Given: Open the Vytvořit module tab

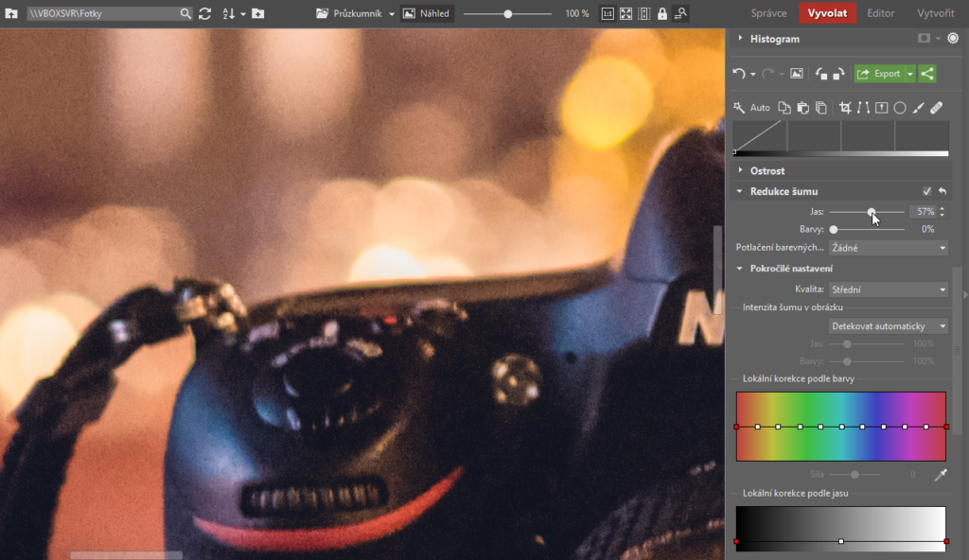Looking at the screenshot, I should coord(935,13).
